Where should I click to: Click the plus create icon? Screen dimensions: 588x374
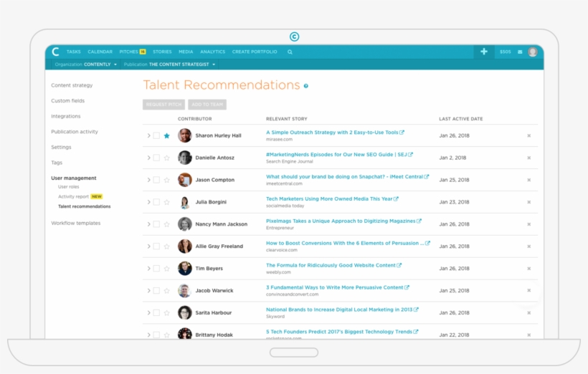[x=484, y=52]
